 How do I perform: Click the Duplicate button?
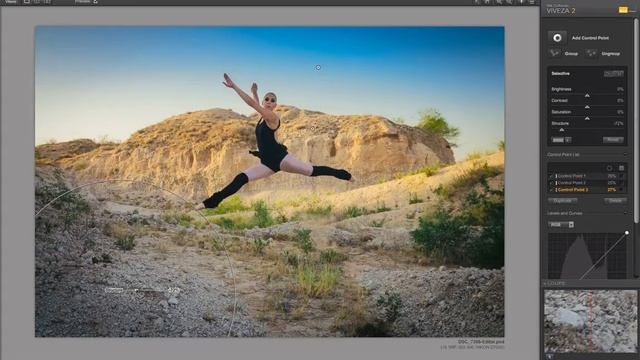tap(562, 201)
